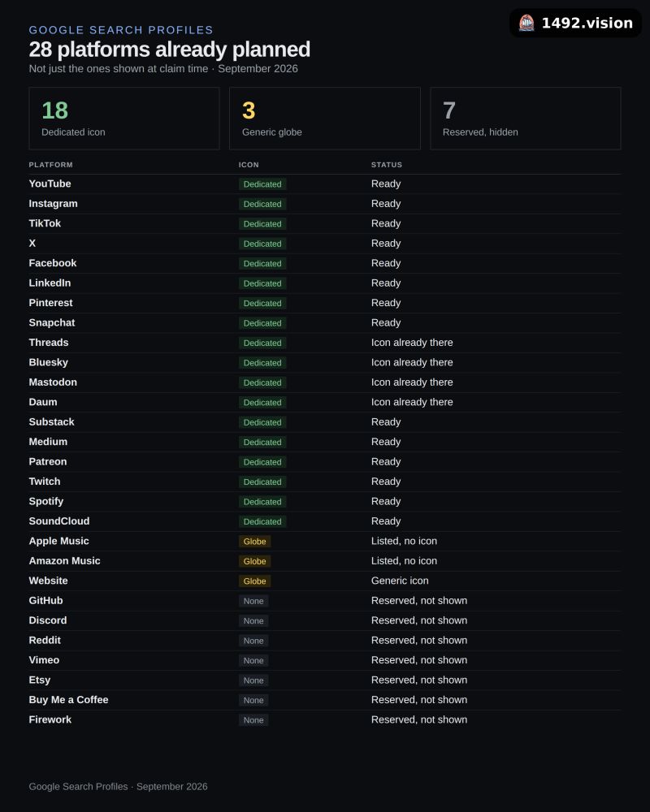This screenshot has width=650, height=812.
Task: Select the Buy Me a Coffee name
Action: pyautogui.click(x=68, y=700)
